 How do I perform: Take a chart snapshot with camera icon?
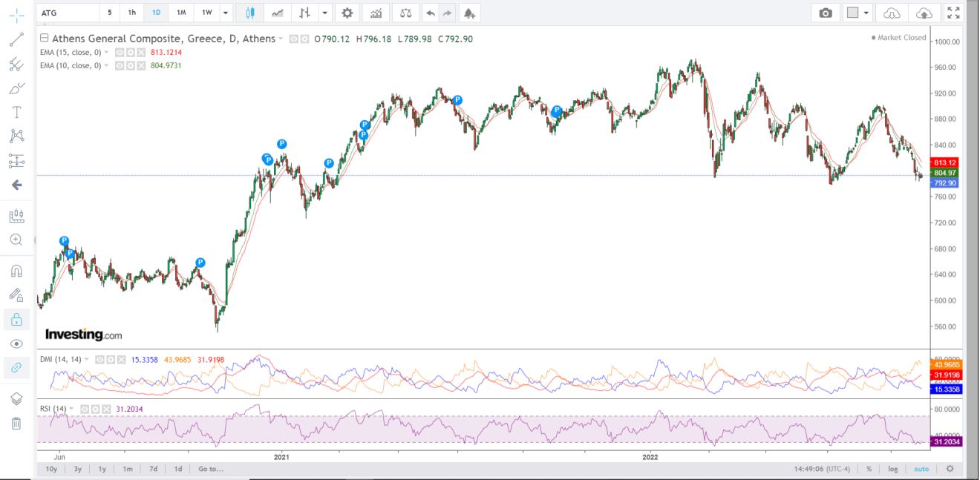pyautogui.click(x=826, y=13)
